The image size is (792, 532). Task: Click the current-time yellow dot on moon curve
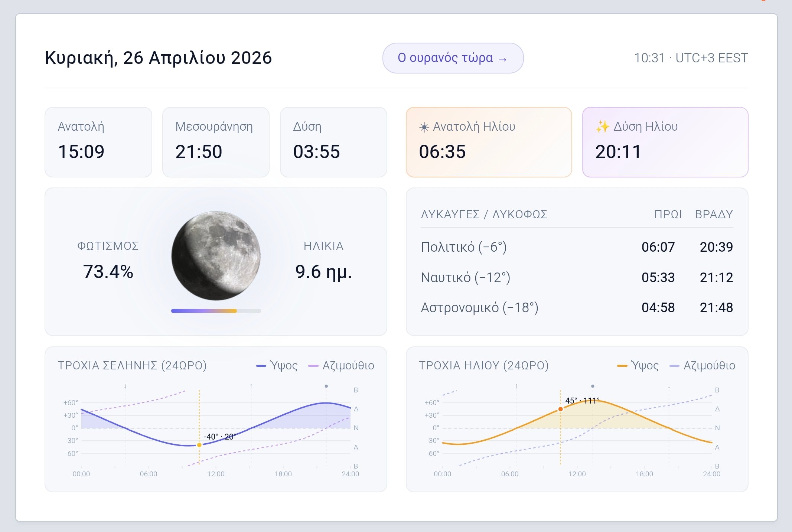pyautogui.click(x=199, y=445)
